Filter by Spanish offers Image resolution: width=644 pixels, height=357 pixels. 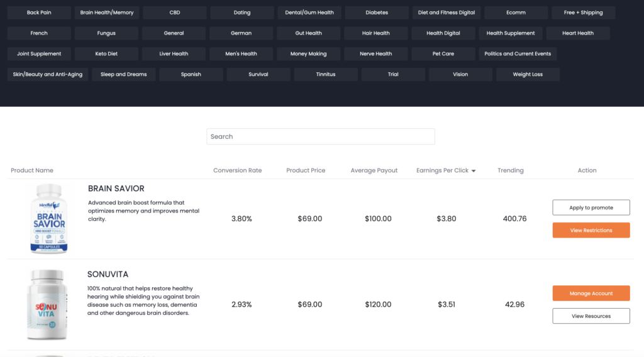tap(191, 74)
